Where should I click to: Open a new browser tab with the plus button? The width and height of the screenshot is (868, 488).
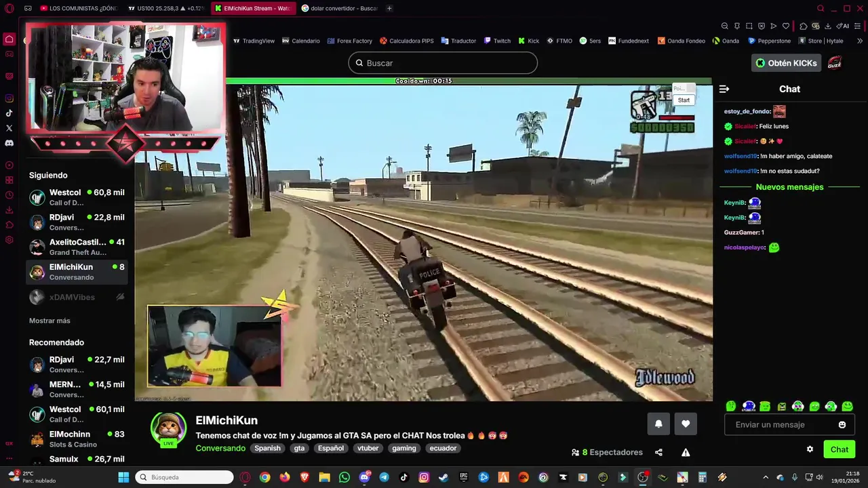click(x=389, y=8)
